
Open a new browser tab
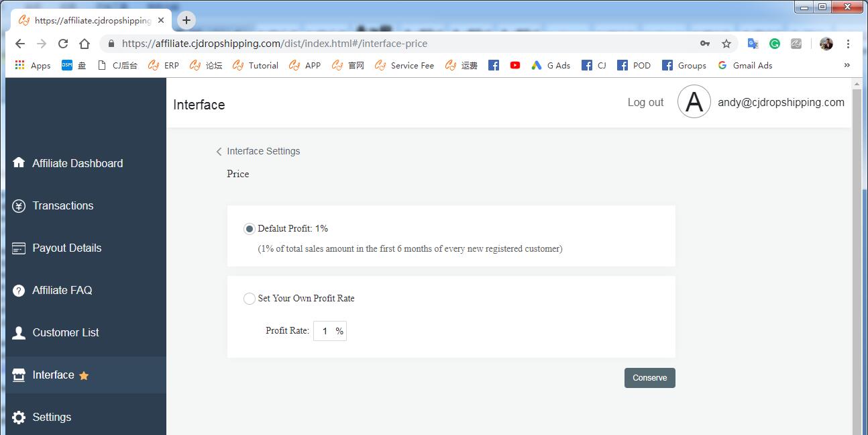186,20
